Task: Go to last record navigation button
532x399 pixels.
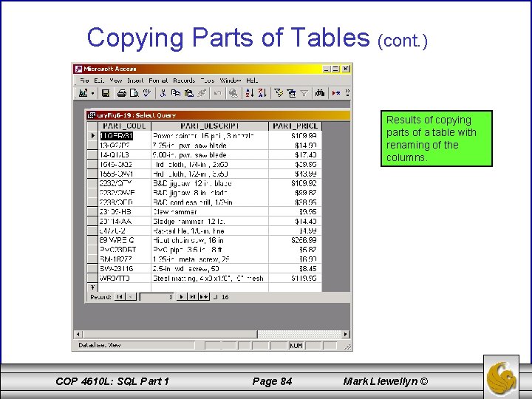Action: [x=192, y=297]
